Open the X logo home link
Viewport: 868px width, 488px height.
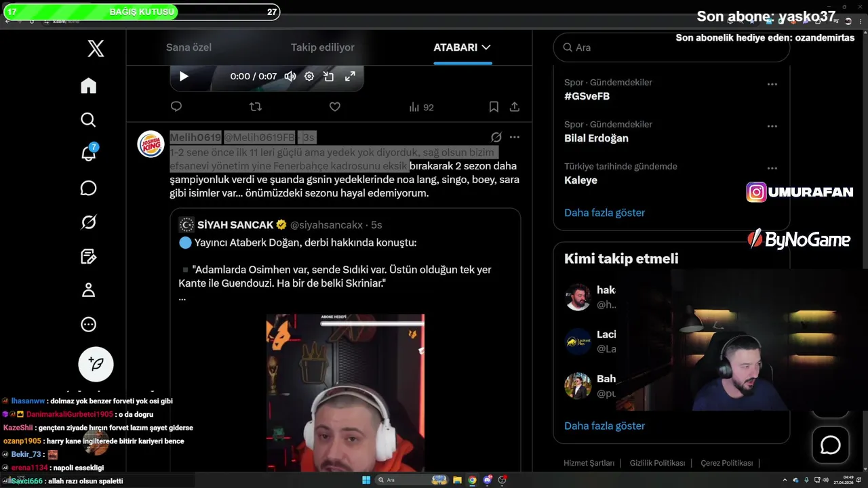tap(96, 48)
